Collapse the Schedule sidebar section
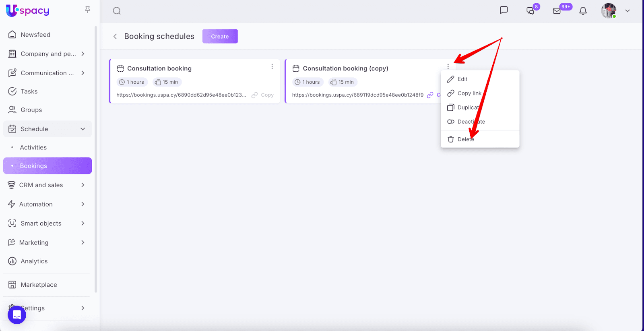Image resolution: width=644 pixels, height=331 pixels. coord(83,129)
